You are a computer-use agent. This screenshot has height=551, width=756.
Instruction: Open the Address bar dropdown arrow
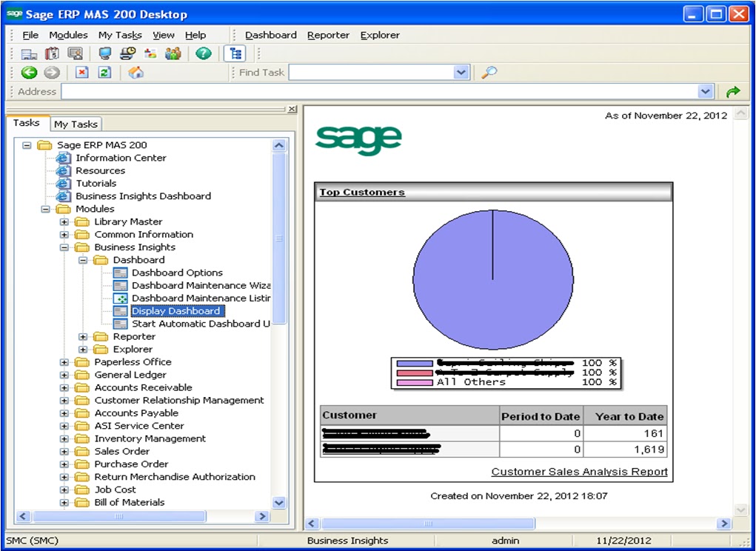point(706,91)
